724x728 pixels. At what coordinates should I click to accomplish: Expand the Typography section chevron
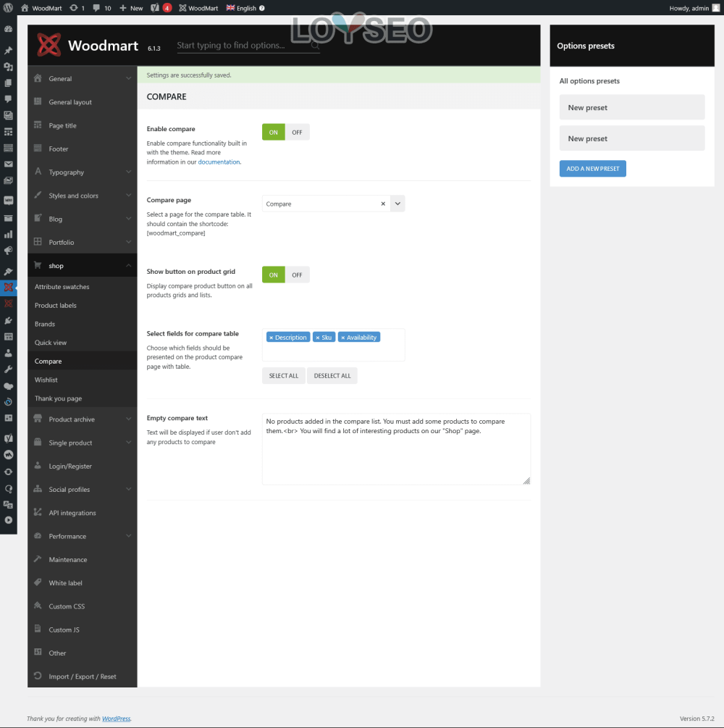(129, 172)
